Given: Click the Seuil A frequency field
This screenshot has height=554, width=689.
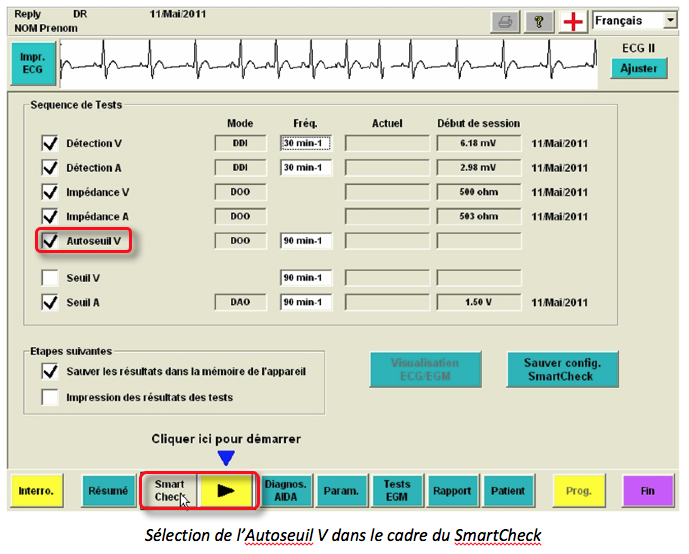Looking at the screenshot, I should click(x=305, y=302).
